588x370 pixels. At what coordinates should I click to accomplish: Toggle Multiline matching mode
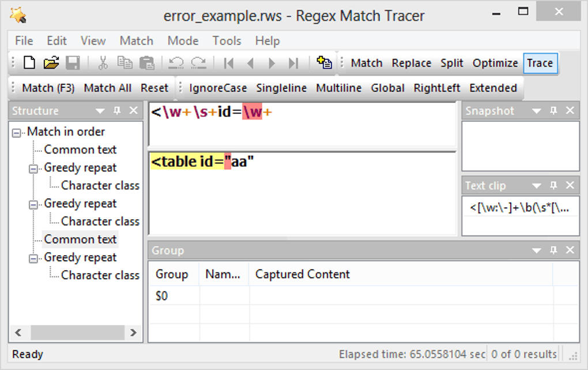tap(338, 88)
